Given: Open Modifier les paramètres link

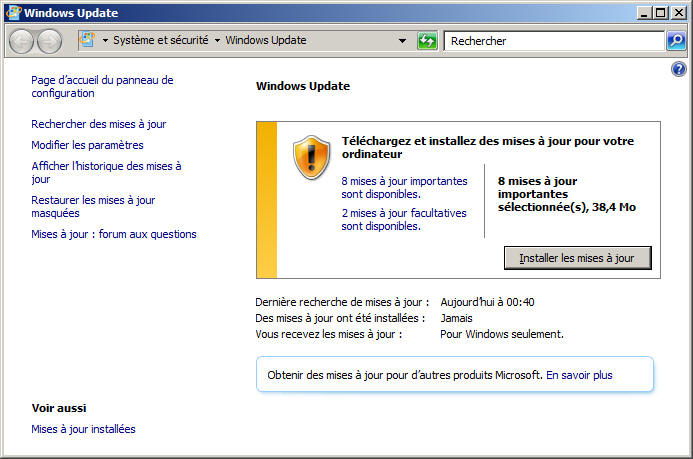Looking at the screenshot, I should tap(87, 145).
